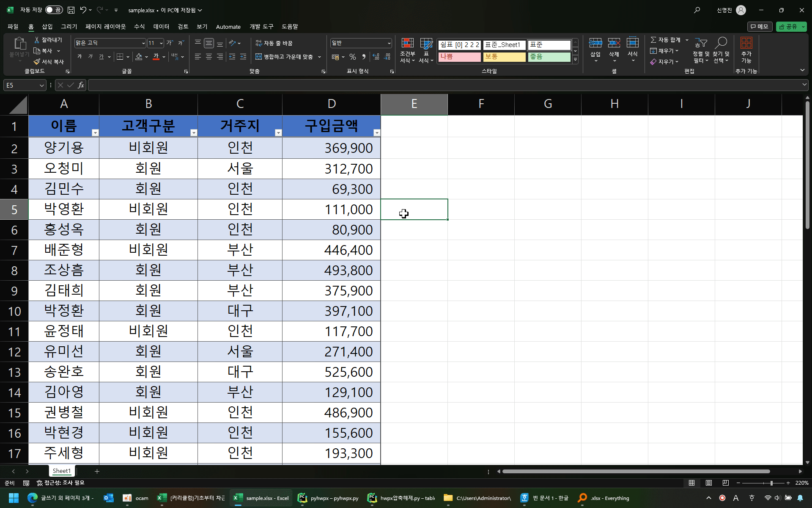Screen dimensions: 812x508
Task: Click the percent style icon
Action: point(353,57)
